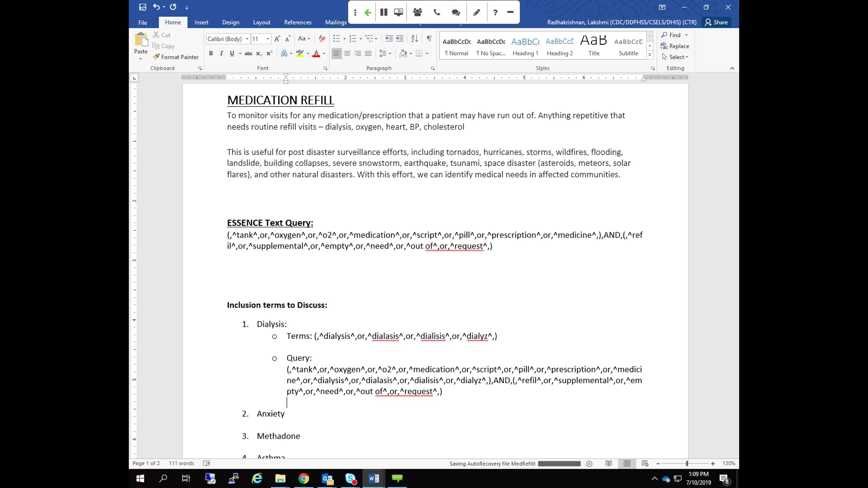Open ribbon display options
868x488 pixels.
tap(662, 7)
